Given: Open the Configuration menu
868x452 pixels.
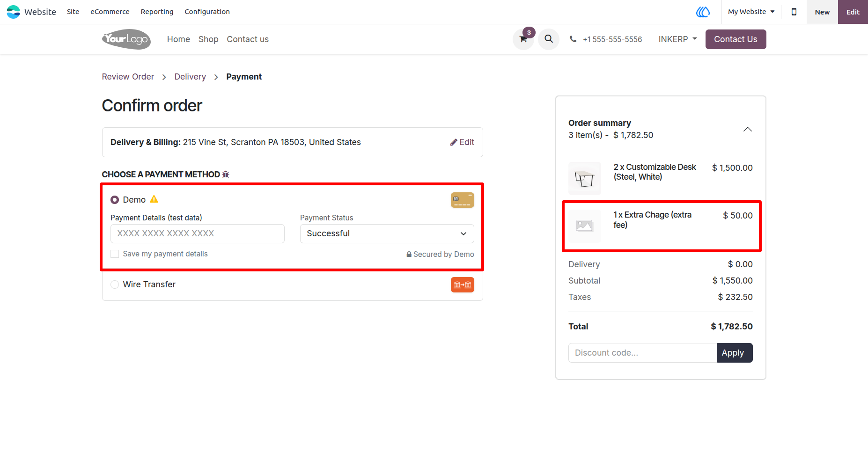Looking at the screenshot, I should [207, 12].
